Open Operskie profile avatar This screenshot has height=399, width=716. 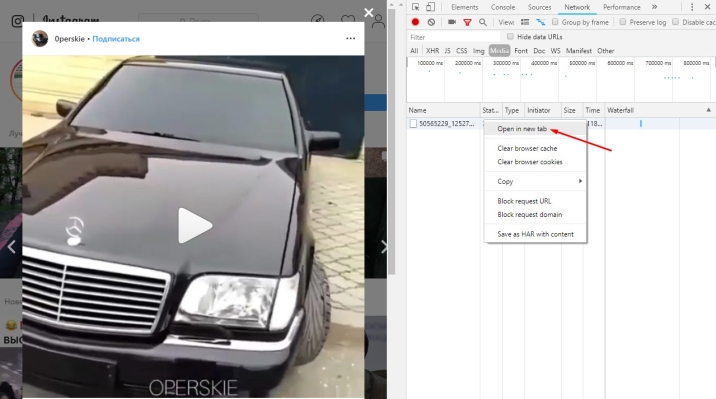tap(40, 39)
